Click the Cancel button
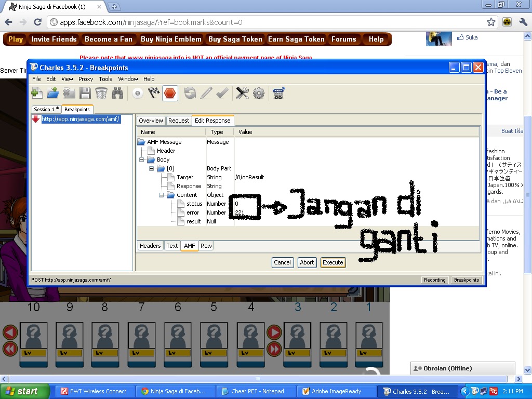This screenshot has width=532, height=399. click(x=282, y=262)
